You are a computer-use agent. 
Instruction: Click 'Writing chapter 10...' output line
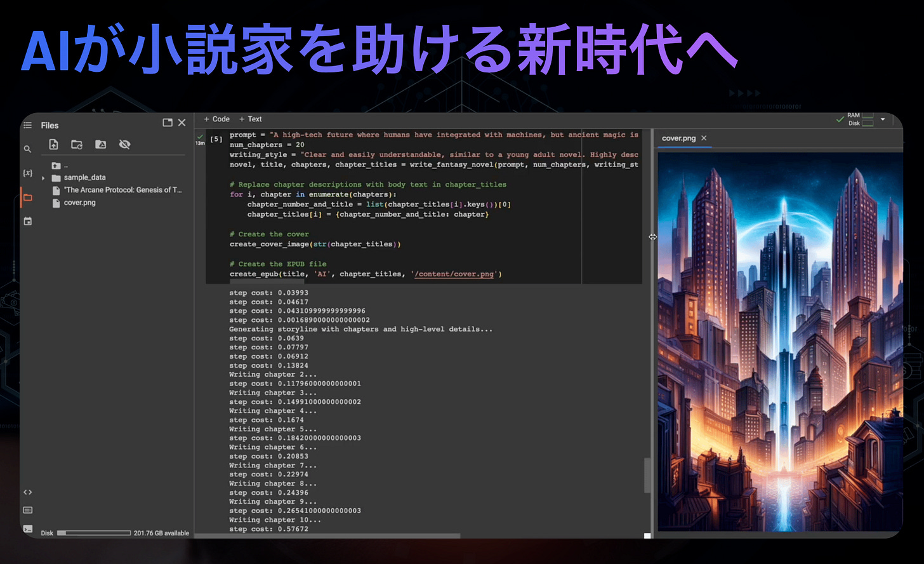coord(275,520)
